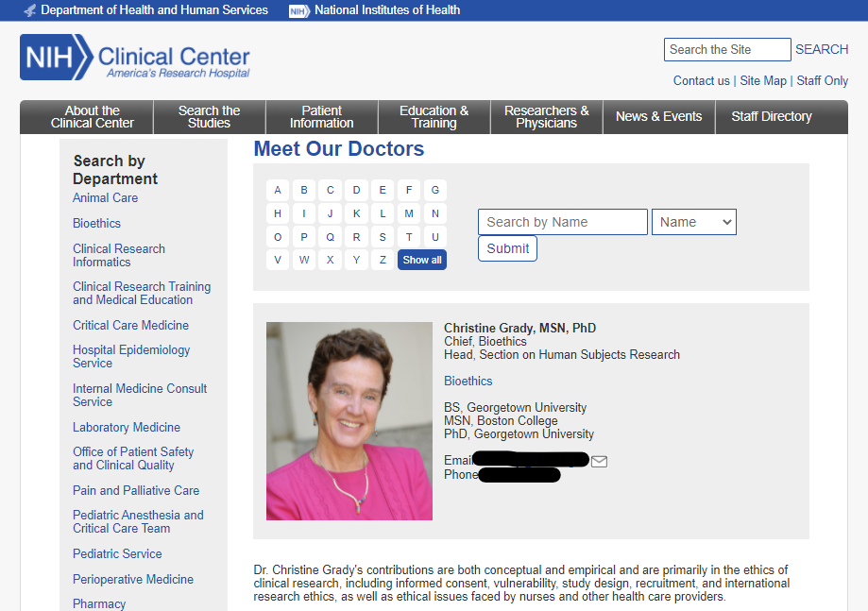Filter doctors by letter C

click(330, 191)
